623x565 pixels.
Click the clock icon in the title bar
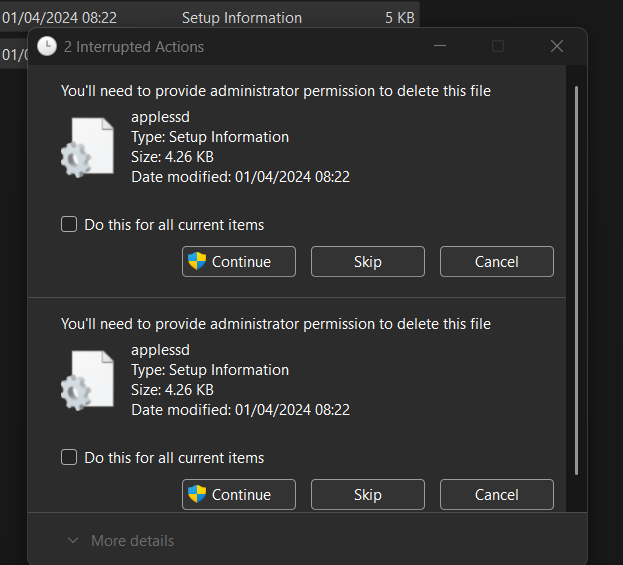pos(47,46)
